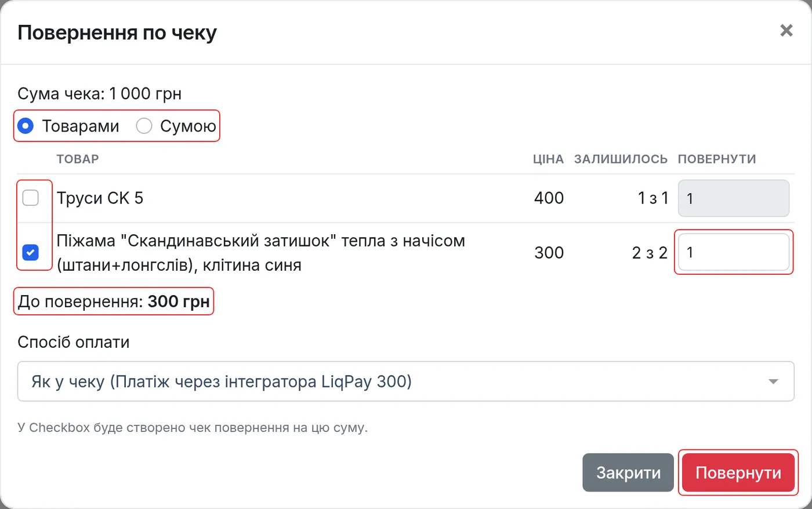Select the Сумою radio option
The height and width of the screenshot is (509, 812).
[x=144, y=126]
